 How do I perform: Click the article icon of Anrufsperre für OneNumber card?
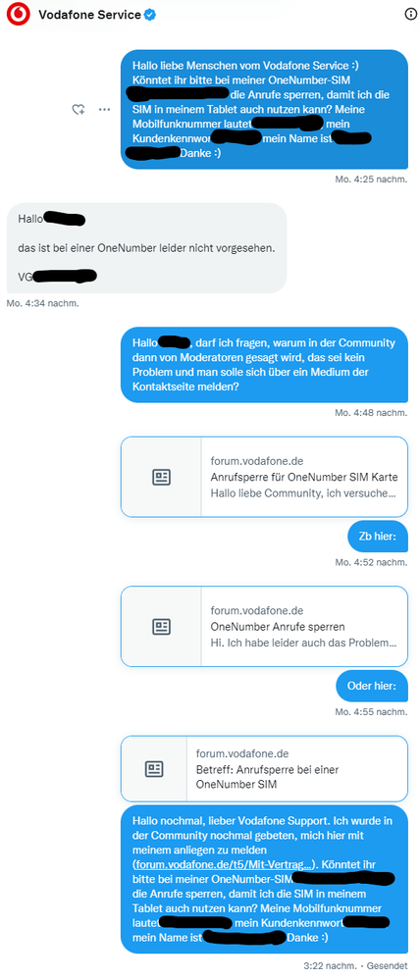click(161, 477)
